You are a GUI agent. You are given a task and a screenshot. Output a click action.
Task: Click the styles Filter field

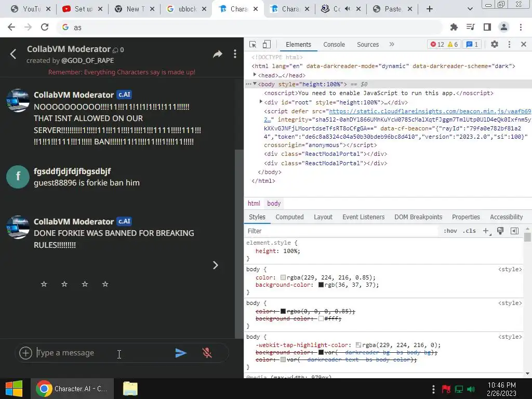[341, 231]
